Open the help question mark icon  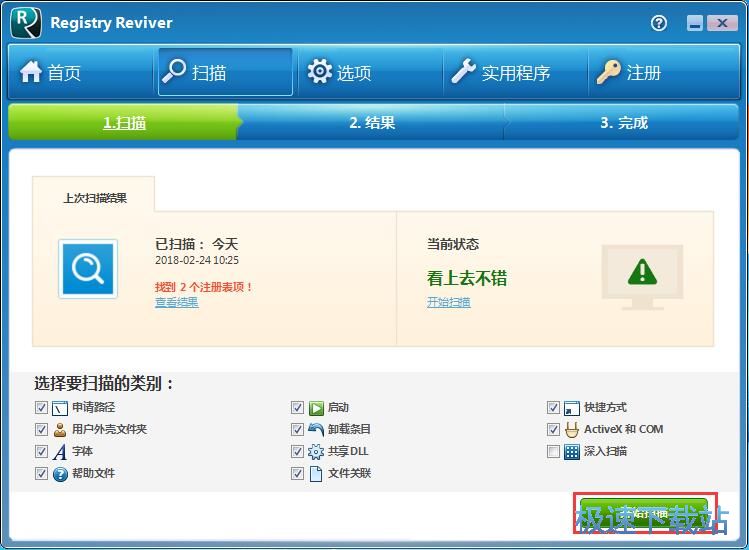click(659, 23)
